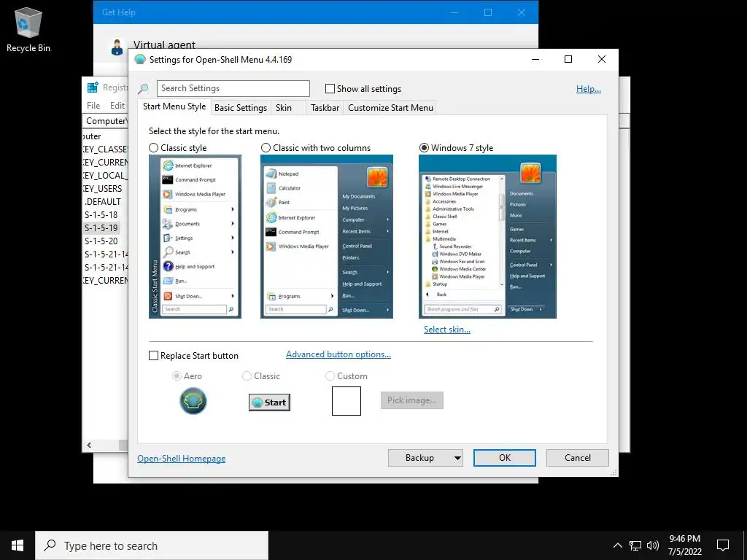The width and height of the screenshot is (747, 560).
Task: Select the KEY_USERS registry hive
Action: coord(102,189)
